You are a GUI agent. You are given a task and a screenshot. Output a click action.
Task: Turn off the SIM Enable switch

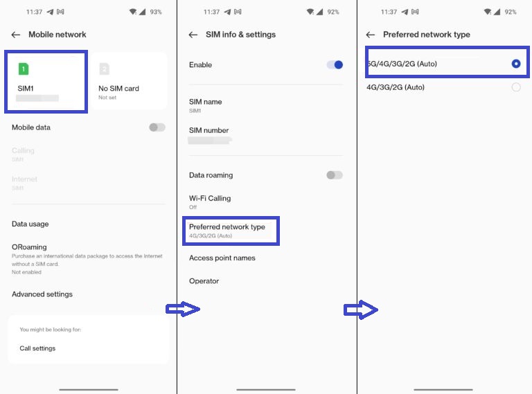click(x=335, y=65)
